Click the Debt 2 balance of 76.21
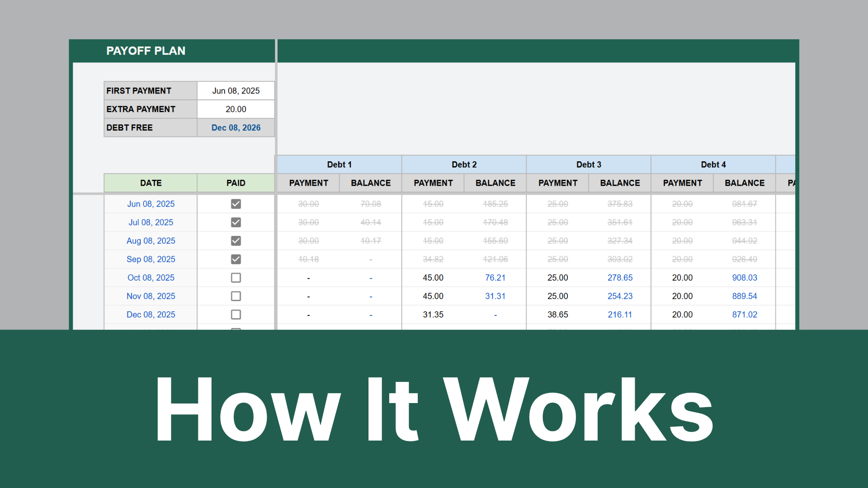The width and height of the screenshot is (868, 488). 495,277
